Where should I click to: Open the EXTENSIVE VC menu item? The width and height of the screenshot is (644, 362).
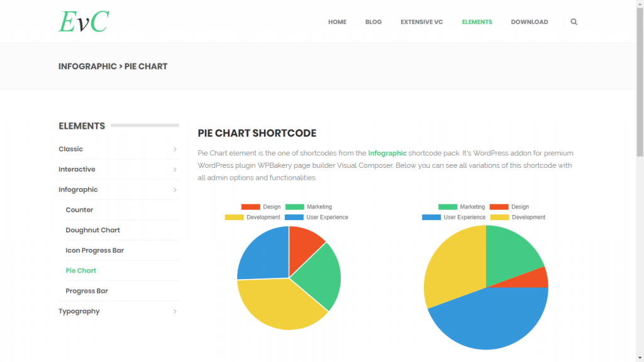422,22
